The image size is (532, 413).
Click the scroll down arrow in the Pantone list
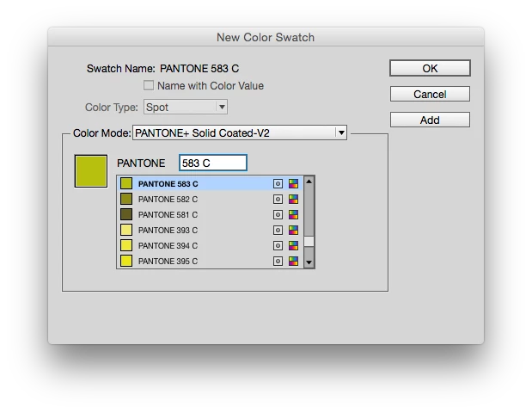(x=309, y=262)
